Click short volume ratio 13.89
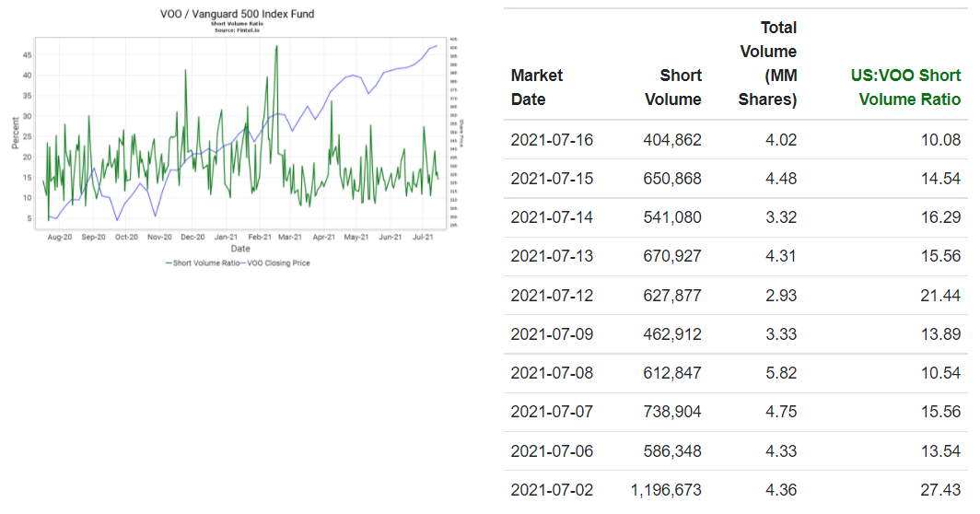This screenshot has height=514, width=980. tap(940, 333)
